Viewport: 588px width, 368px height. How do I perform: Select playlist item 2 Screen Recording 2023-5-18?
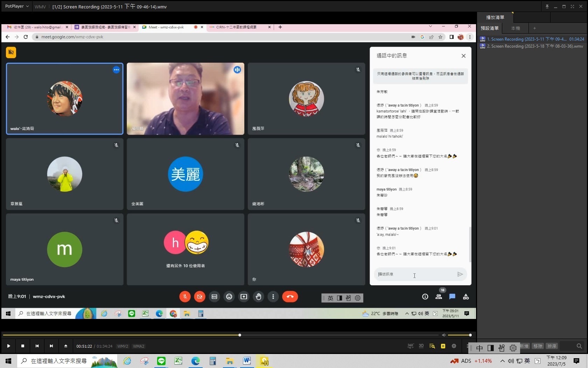click(532, 46)
